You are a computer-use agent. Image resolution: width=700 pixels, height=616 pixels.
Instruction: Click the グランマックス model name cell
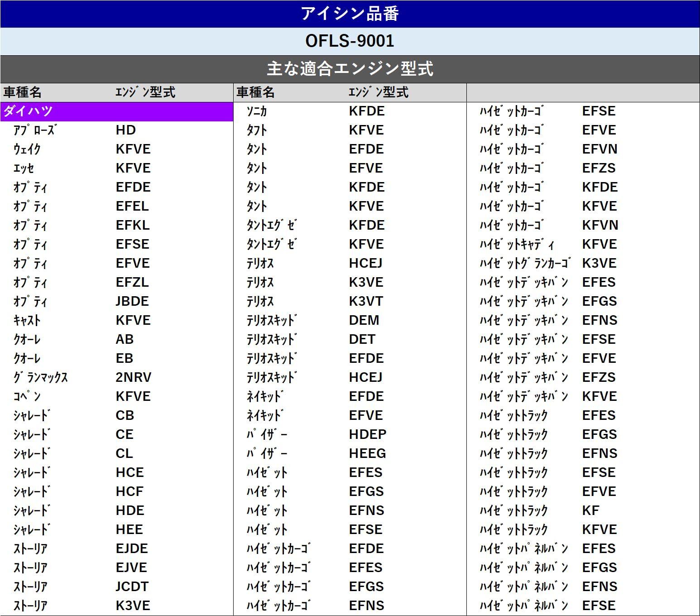[41, 377]
